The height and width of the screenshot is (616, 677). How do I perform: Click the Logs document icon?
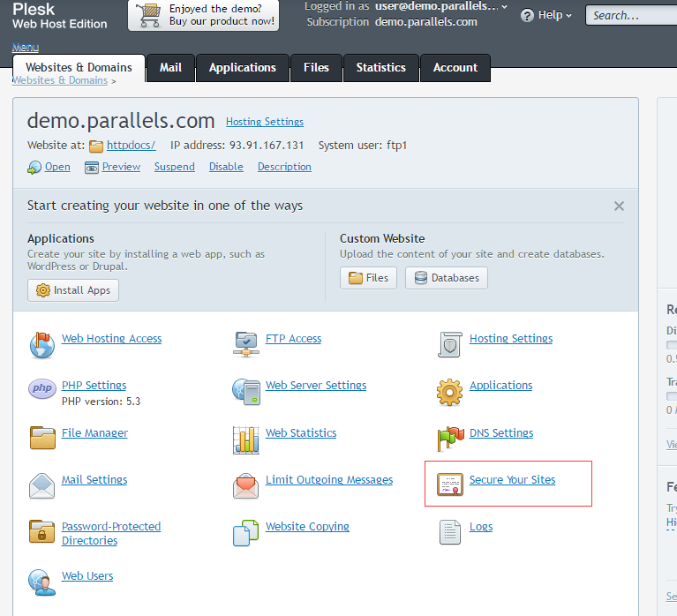point(450,532)
